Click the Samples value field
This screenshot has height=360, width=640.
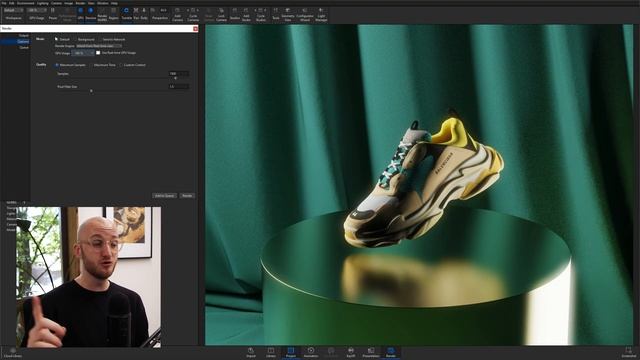[x=179, y=73]
